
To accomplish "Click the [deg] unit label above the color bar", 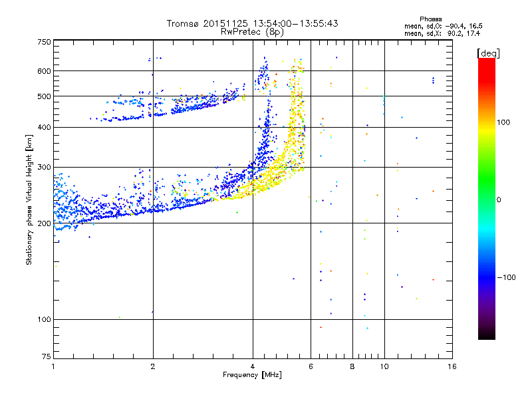I will coord(488,53).
